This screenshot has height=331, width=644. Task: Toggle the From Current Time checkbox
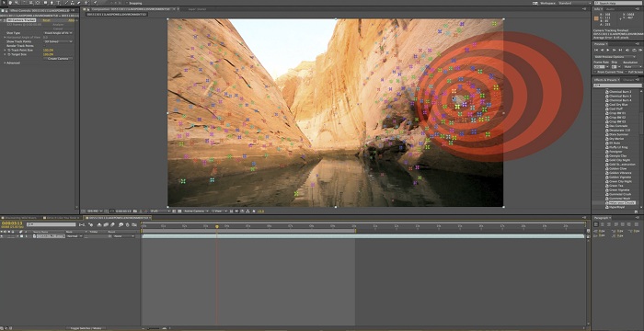point(595,72)
